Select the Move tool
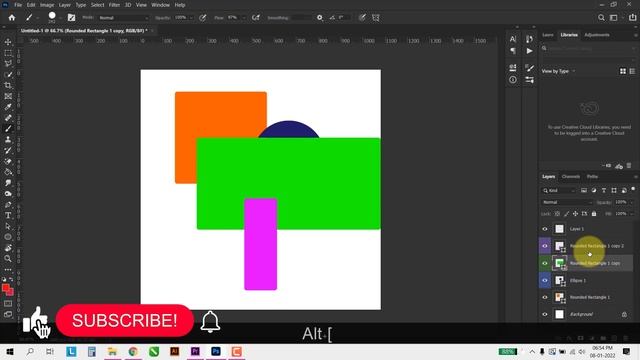Screen dimensions: 640x360 (x=8, y=42)
